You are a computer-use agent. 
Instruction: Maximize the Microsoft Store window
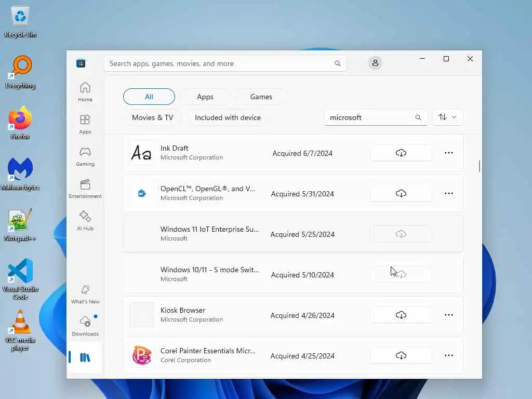coord(446,59)
